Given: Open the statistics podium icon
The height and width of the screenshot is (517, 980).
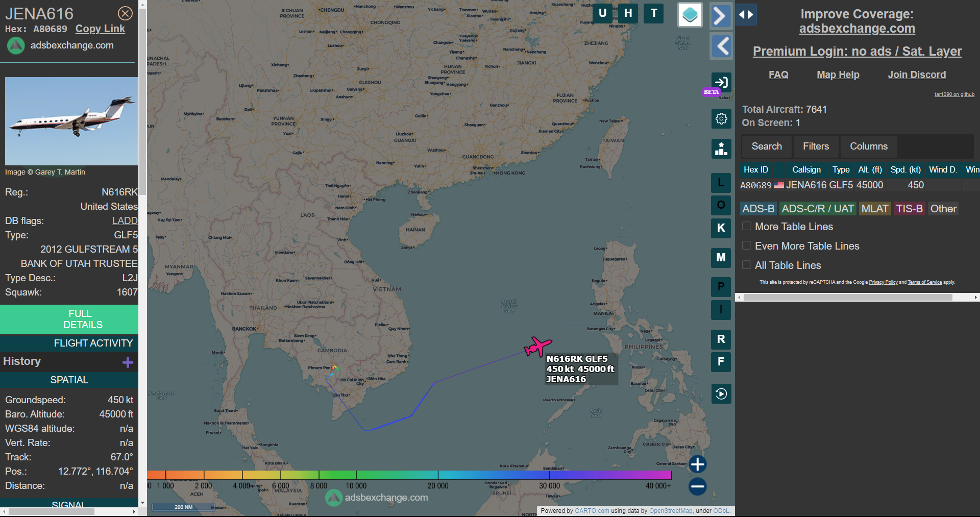Looking at the screenshot, I should tap(721, 149).
